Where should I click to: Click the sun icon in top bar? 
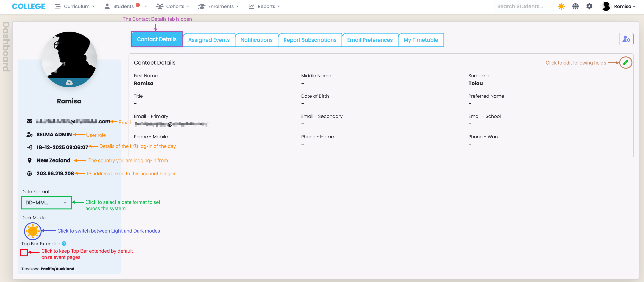(561, 6)
